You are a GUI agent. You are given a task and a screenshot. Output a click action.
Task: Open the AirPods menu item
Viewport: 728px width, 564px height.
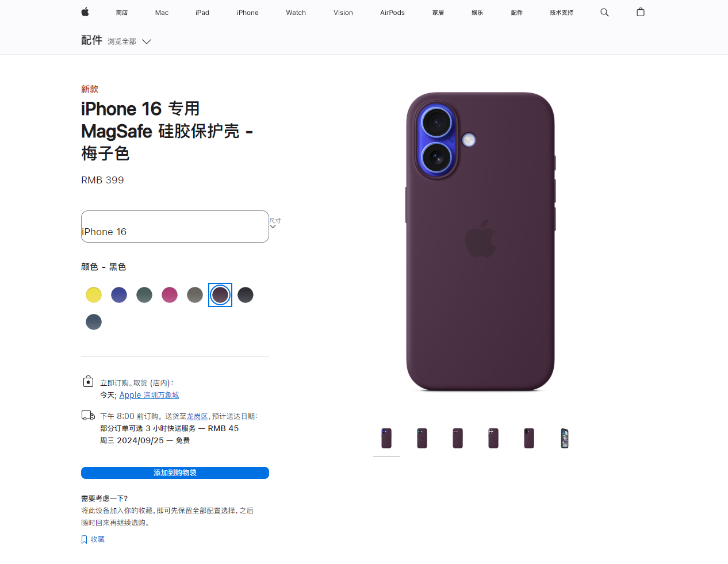[392, 12]
